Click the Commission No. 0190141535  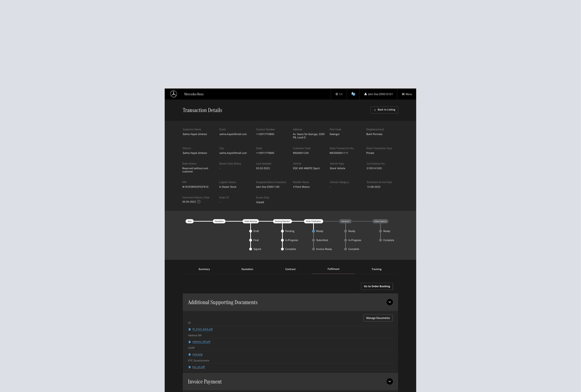click(374, 168)
